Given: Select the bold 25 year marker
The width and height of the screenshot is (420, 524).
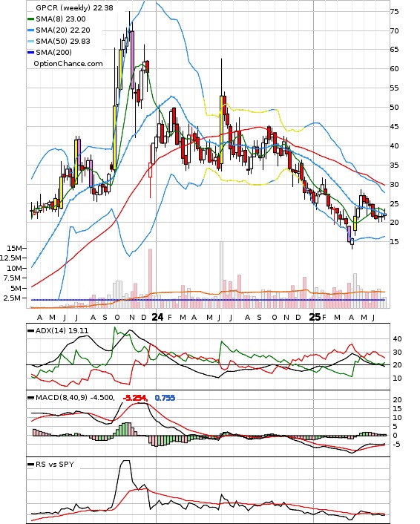Looking at the screenshot, I should click(315, 317).
